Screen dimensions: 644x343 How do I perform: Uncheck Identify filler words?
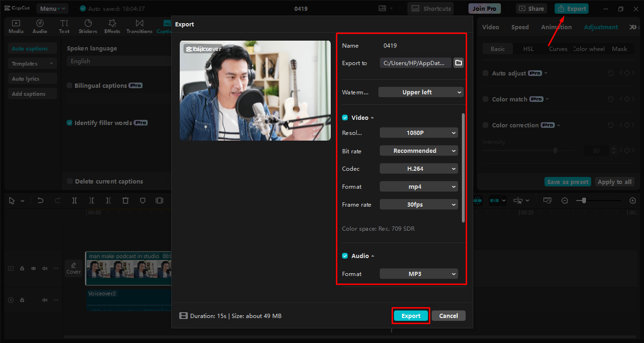[70, 123]
